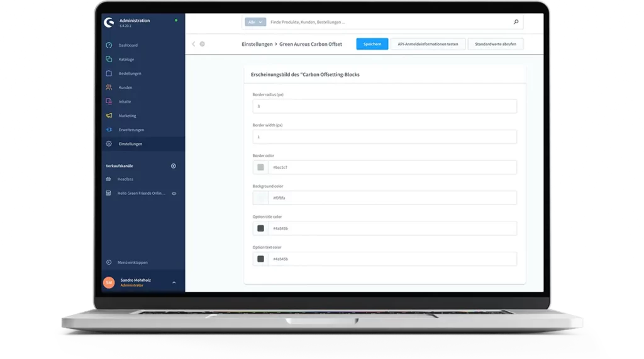The image size is (644, 359).
Task: Open Bestellungen via its bag icon
Action: (109, 74)
